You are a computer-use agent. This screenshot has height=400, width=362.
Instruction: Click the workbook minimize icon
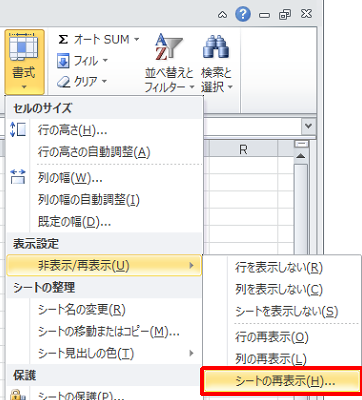click(x=264, y=15)
